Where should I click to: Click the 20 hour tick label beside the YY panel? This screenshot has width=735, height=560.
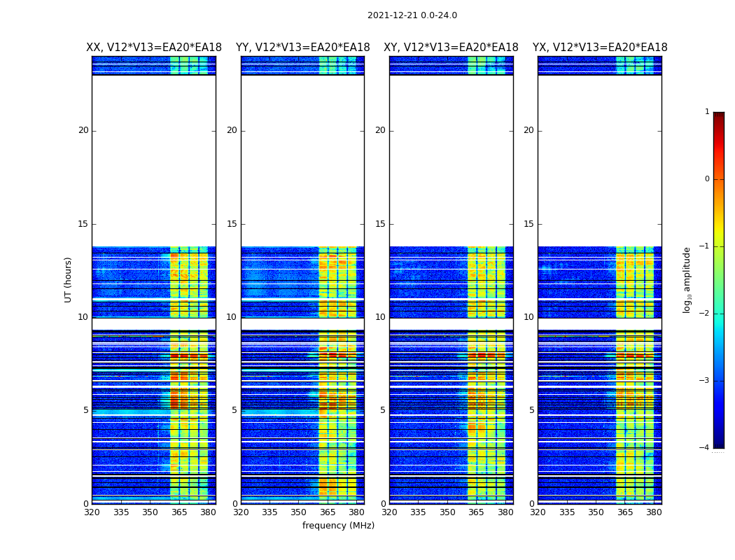(x=231, y=130)
